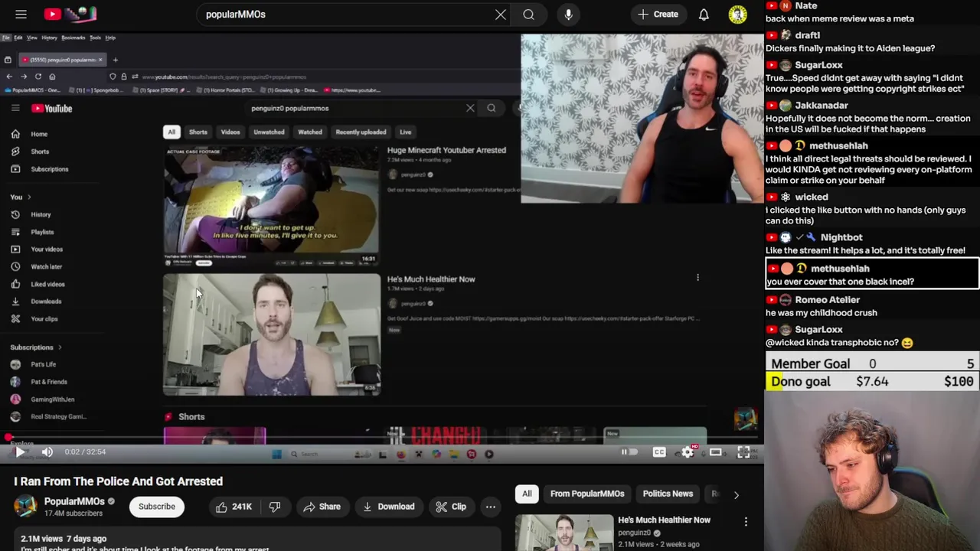Go to YouTube home via top-left logo
The height and width of the screenshot is (551, 980).
tap(70, 14)
